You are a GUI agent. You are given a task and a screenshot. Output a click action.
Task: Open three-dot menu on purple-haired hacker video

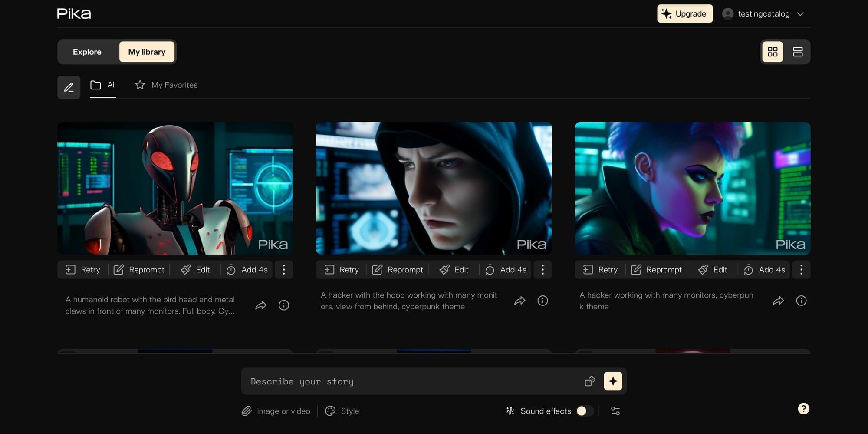tap(801, 269)
